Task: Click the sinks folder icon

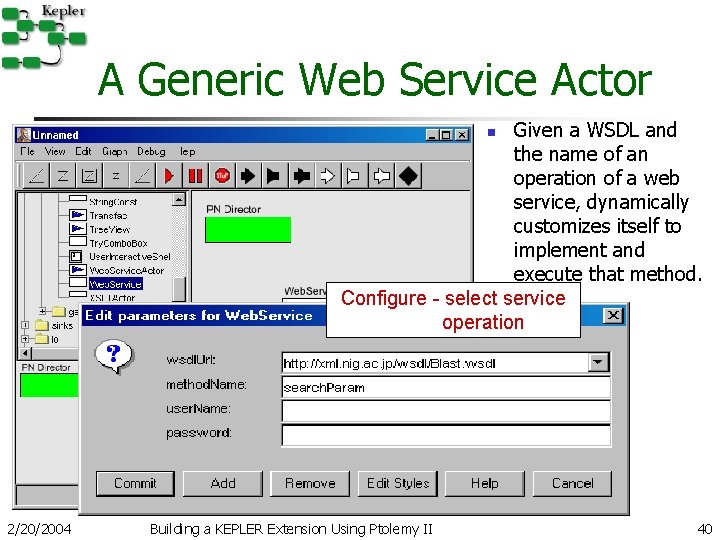Action: click(41, 325)
